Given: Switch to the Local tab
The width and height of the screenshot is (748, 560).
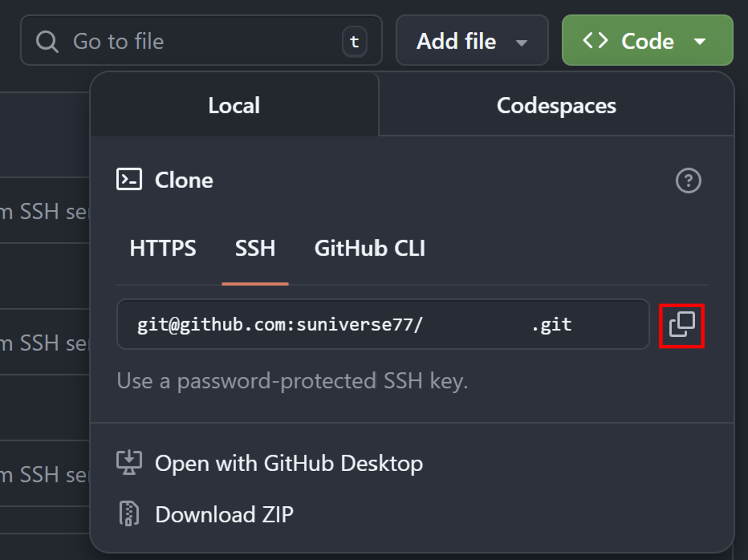Looking at the screenshot, I should [234, 105].
